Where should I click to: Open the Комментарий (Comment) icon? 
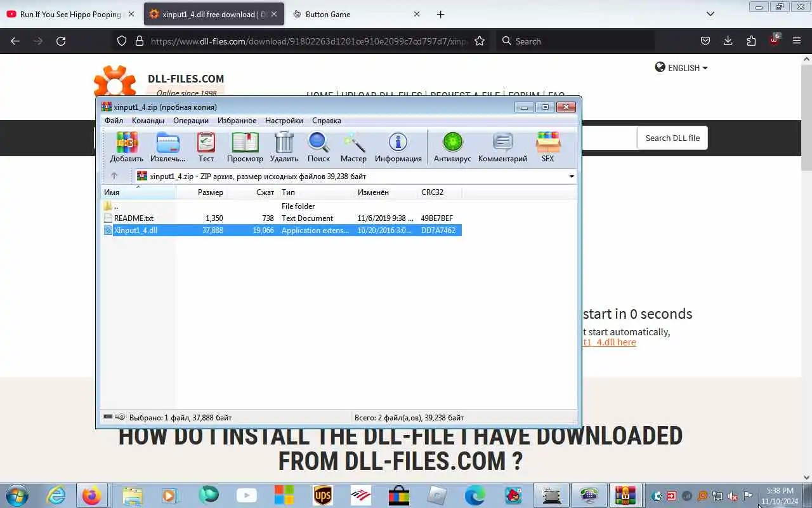502,147
